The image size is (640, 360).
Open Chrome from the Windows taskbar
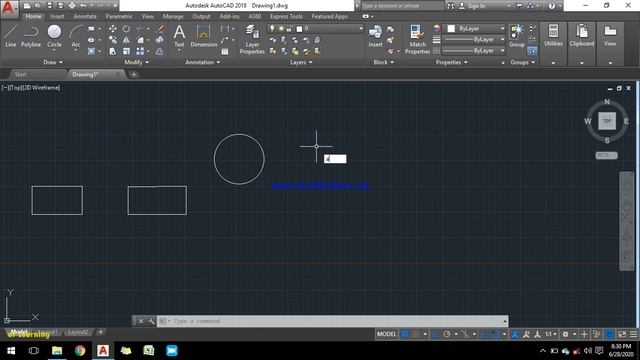click(80, 351)
